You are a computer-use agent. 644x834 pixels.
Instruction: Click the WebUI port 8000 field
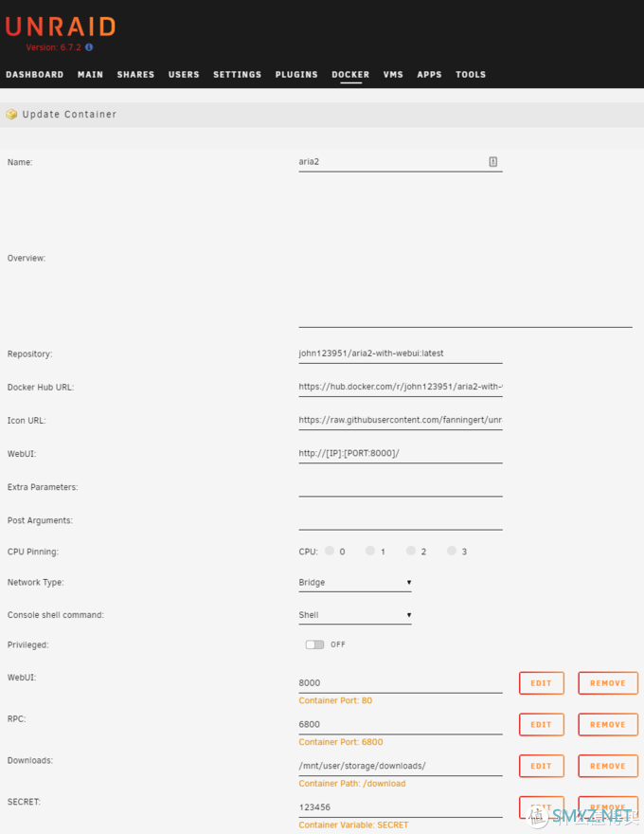coord(400,683)
